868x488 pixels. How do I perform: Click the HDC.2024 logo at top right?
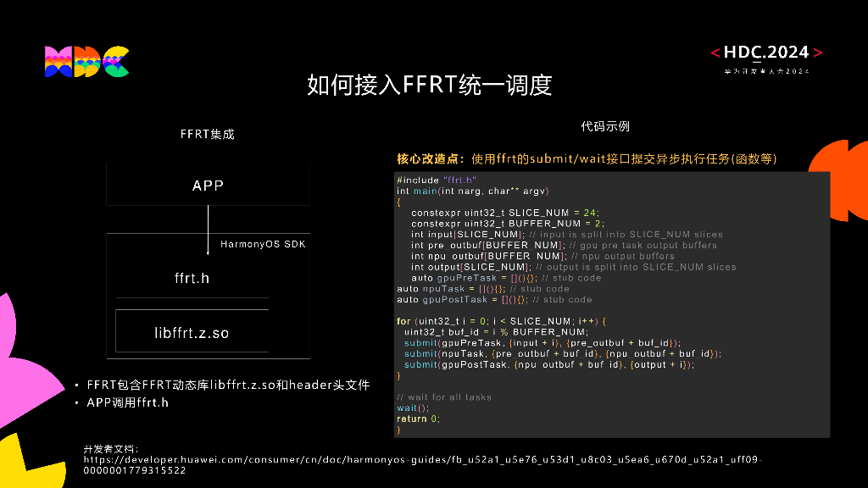766,53
